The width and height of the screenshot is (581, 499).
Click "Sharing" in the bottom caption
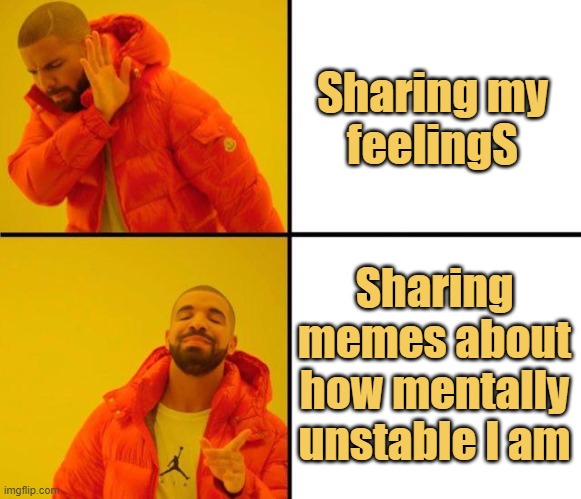point(435,292)
